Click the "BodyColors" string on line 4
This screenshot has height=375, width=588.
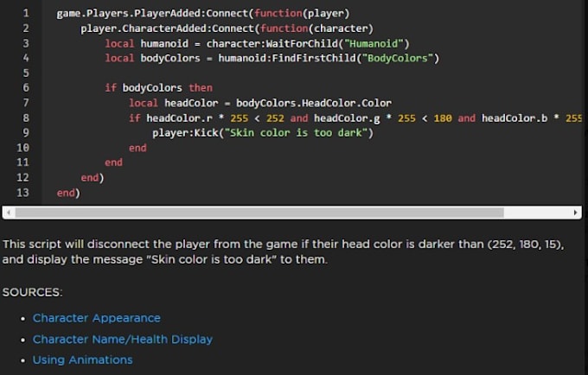coord(398,58)
